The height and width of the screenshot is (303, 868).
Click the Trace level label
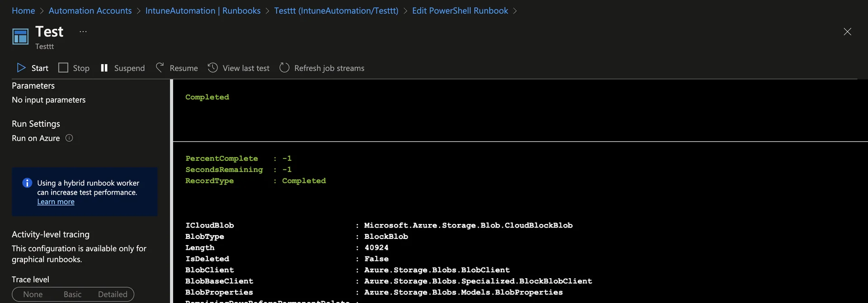30,280
